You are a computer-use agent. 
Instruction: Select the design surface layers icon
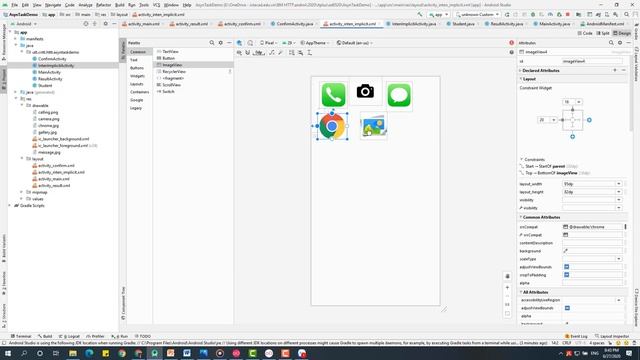239,42
